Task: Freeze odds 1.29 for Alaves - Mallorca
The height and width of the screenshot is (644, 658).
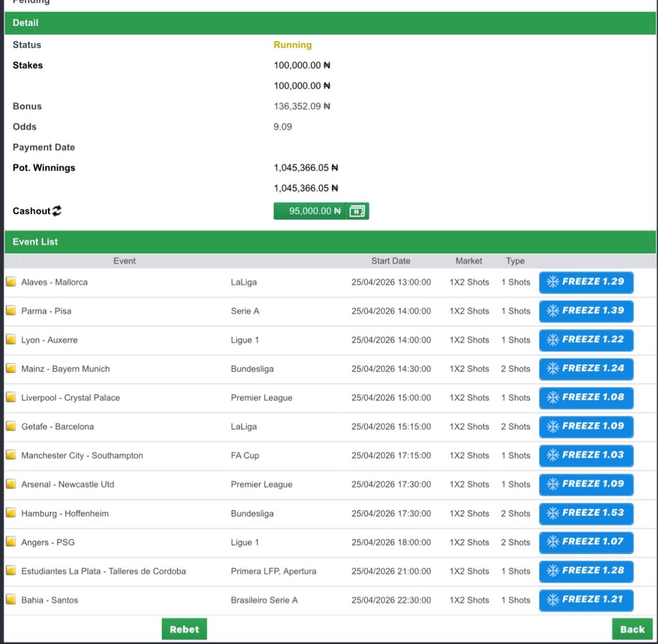Action: pos(586,282)
